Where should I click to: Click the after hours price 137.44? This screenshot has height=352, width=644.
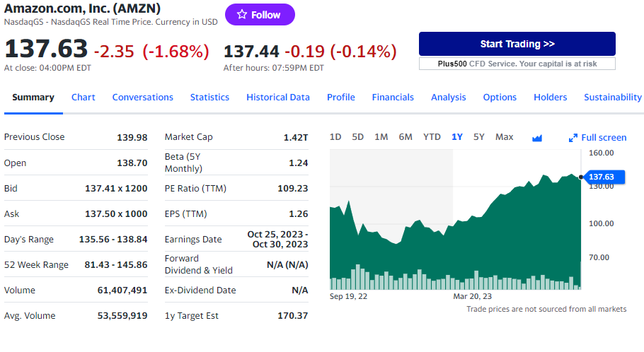tap(251, 52)
